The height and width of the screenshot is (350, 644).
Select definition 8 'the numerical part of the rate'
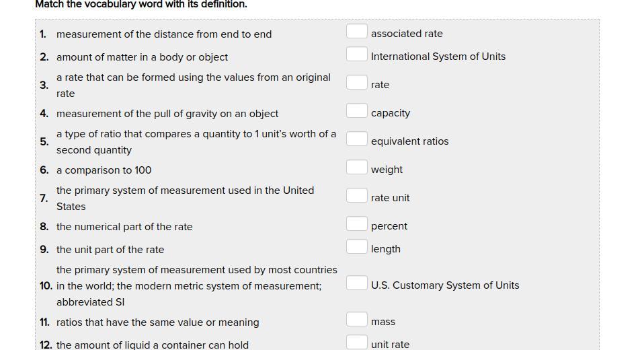124,227
